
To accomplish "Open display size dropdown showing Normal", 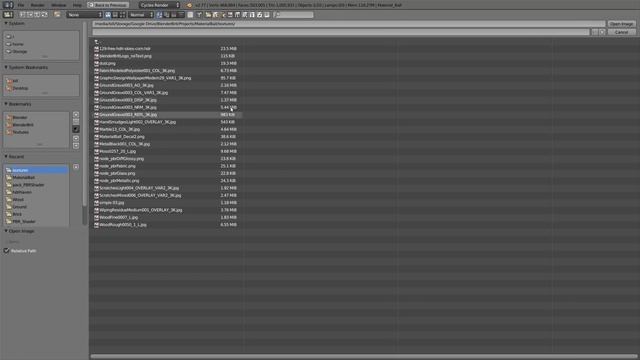I will [141, 15].
